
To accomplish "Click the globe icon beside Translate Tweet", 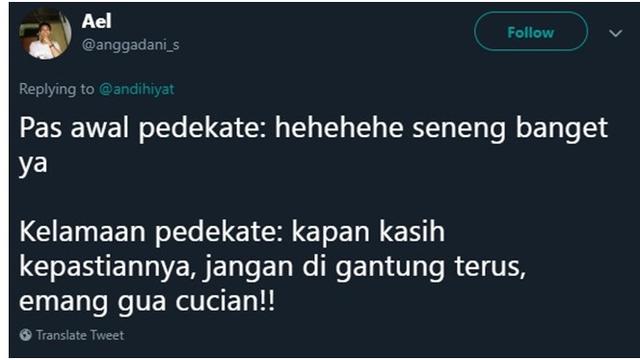I will pyautogui.click(x=25, y=335).
